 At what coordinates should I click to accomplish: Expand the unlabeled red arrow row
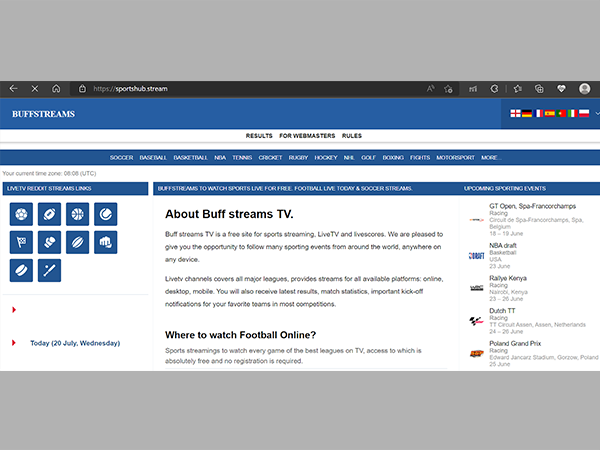point(14,310)
